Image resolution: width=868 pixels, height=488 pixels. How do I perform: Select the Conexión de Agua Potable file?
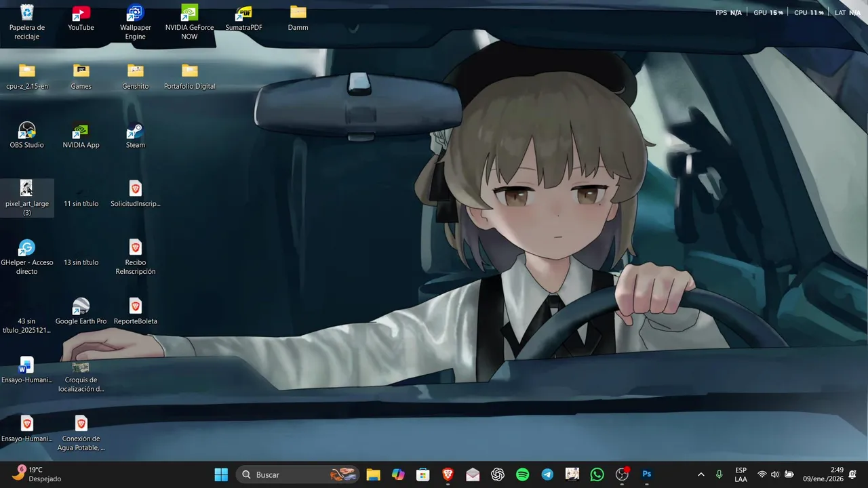pyautogui.click(x=81, y=434)
